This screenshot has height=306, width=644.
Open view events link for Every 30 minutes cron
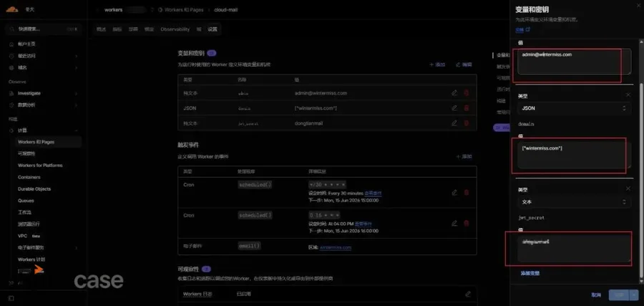point(374,193)
